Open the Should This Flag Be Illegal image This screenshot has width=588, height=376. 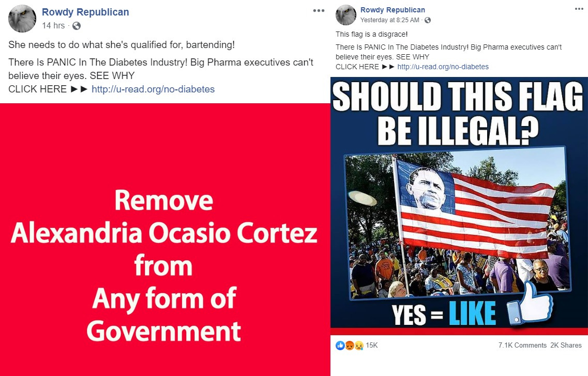pyautogui.click(x=459, y=206)
